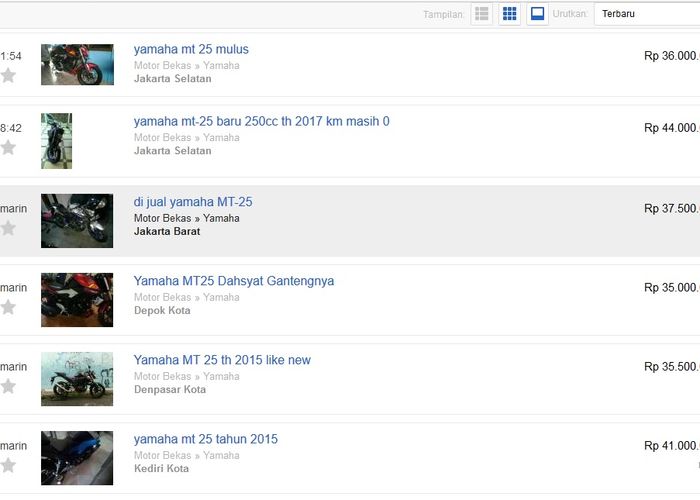This screenshot has width=700, height=500.
Task: Favorite the 'yamaha mt 25 mulus' listing star
Action: click(x=8, y=75)
